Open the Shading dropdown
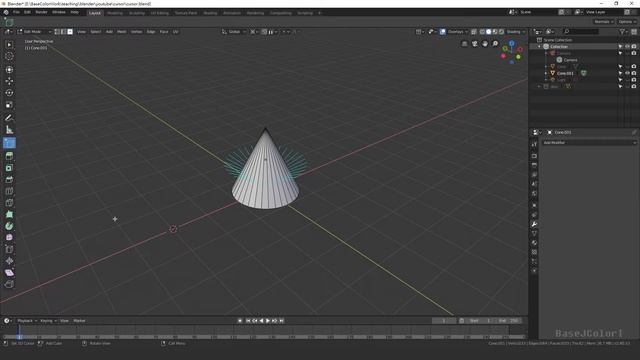 tap(516, 31)
